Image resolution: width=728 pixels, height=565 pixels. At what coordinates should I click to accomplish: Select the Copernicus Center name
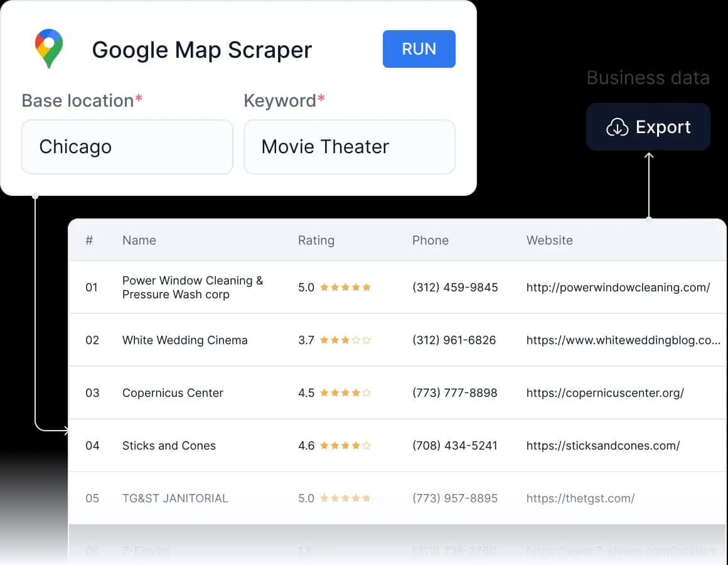point(173,393)
